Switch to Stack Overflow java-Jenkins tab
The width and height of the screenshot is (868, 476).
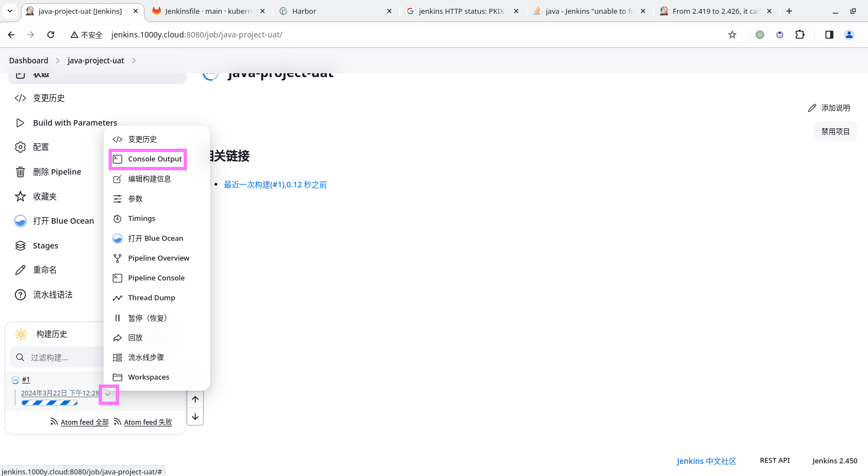[x=589, y=11]
